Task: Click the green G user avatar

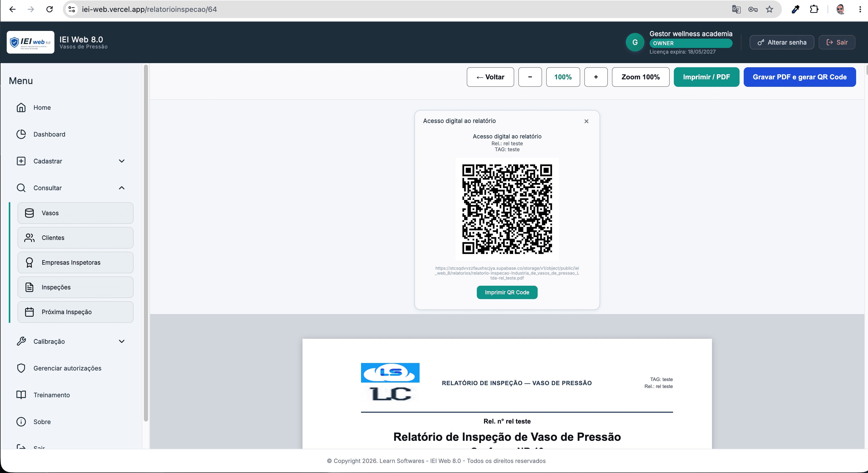Action: click(x=635, y=43)
